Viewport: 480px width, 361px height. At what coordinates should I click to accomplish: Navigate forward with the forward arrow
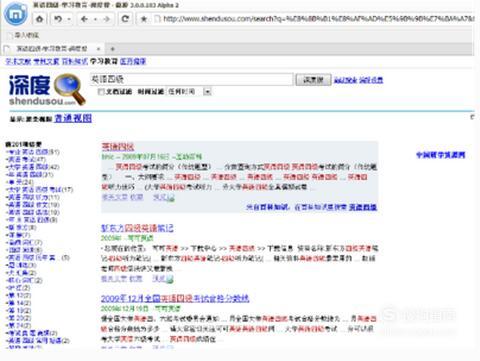(x=107, y=19)
